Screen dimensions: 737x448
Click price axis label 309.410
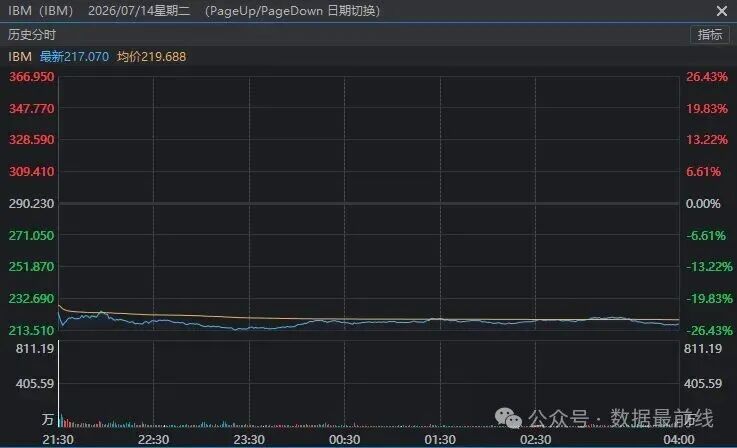click(x=31, y=172)
